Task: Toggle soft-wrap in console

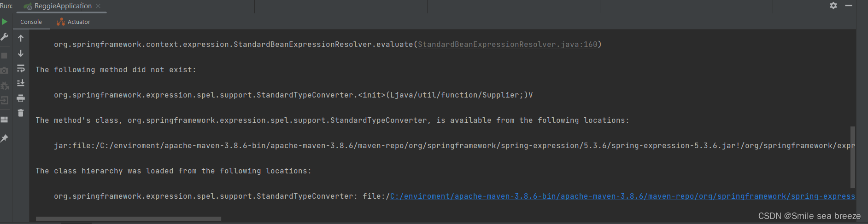Action: [21, 69]
